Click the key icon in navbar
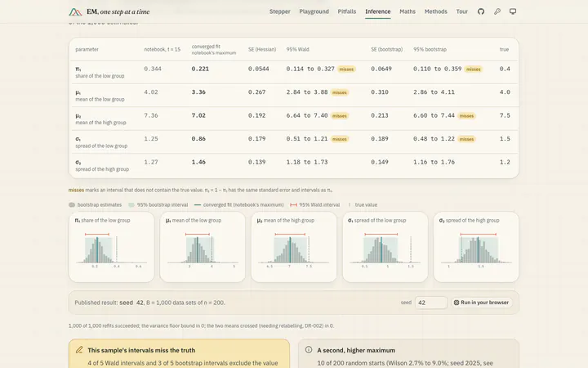Image resolution: width=588 pixels, height=368 pixels. [x=497, y=11]
